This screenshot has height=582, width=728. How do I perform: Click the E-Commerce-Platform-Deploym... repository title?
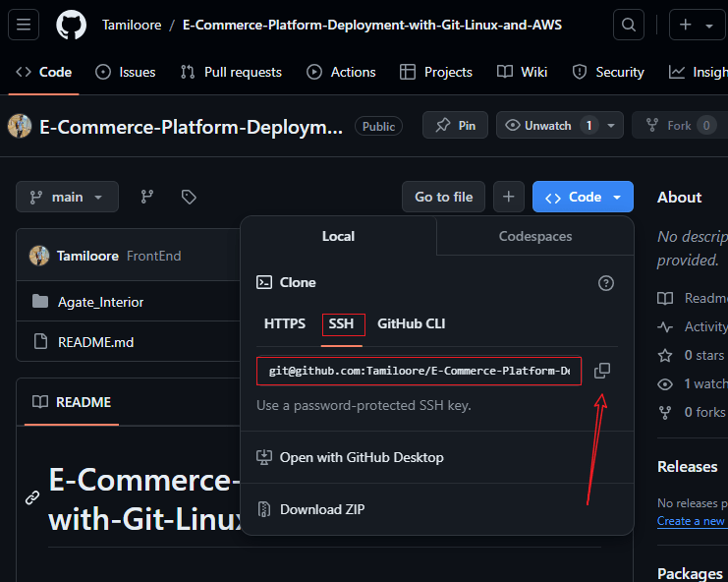(191, 127)
